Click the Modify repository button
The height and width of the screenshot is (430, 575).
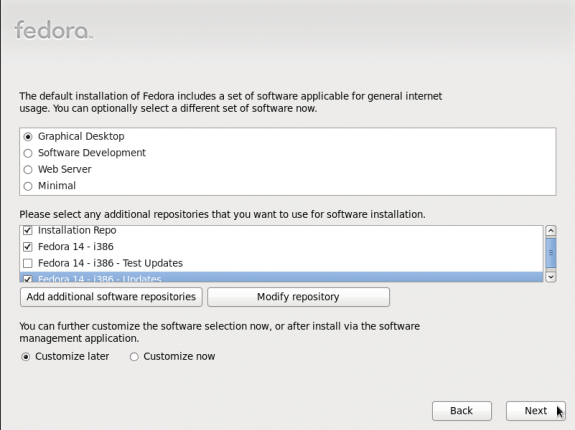click(298, 297)
